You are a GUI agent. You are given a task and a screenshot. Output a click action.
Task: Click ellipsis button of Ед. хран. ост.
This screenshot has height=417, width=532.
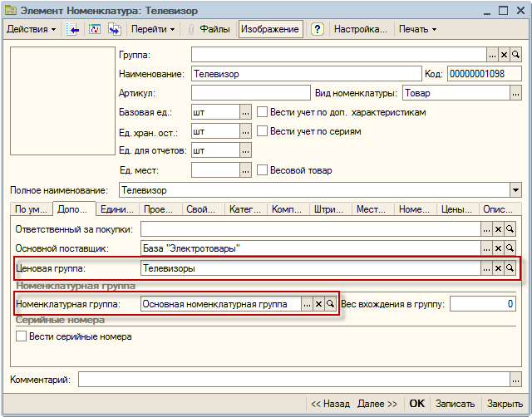(246, 131)
